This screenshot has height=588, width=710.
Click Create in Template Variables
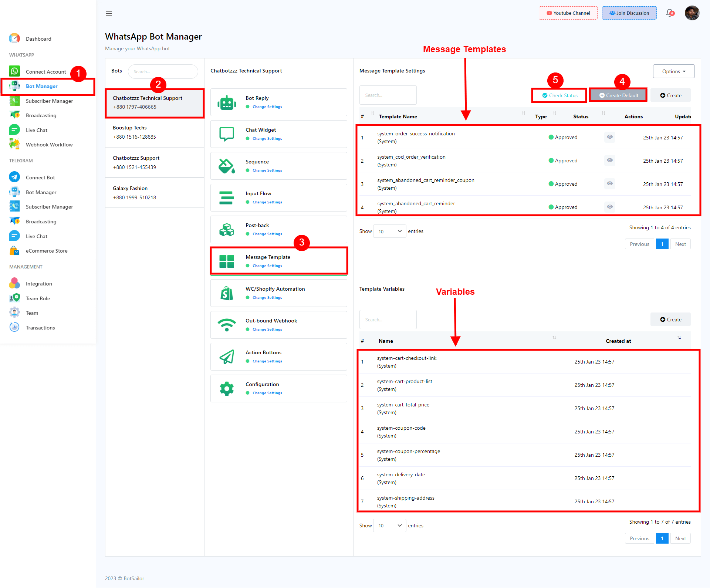(x=670, y=320)
